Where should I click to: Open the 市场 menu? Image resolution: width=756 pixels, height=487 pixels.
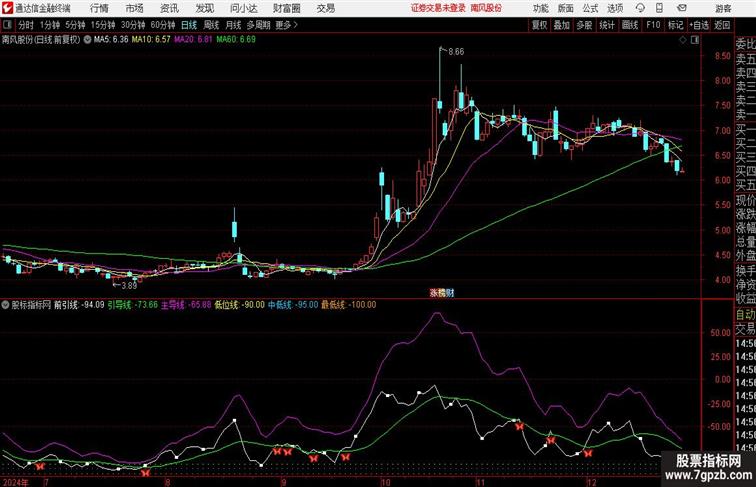point(134,8)
